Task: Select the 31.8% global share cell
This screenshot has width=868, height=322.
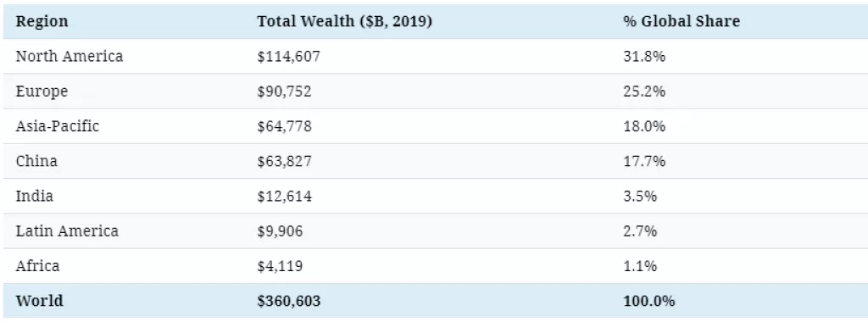Action: pos(644,57)
